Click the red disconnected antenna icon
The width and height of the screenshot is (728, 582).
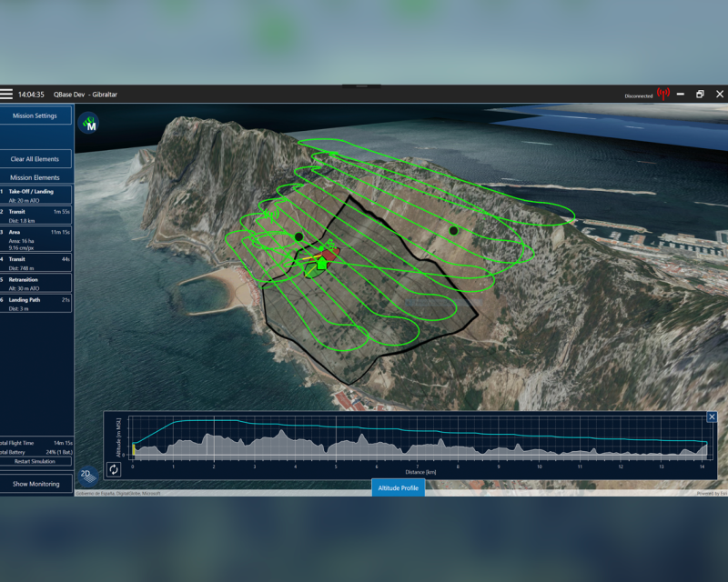[662, 94]
